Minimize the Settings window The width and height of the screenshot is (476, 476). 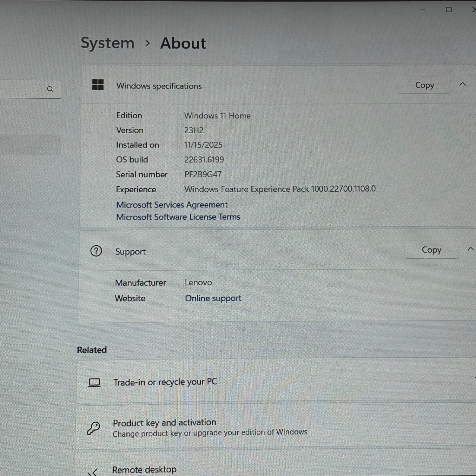422,10
